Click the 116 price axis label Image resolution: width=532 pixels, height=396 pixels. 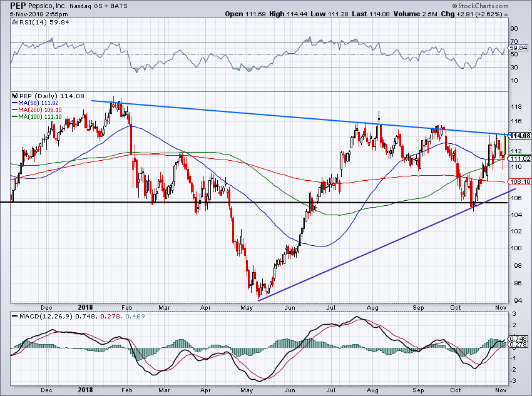pyautogui.click(x=516, y=121)
